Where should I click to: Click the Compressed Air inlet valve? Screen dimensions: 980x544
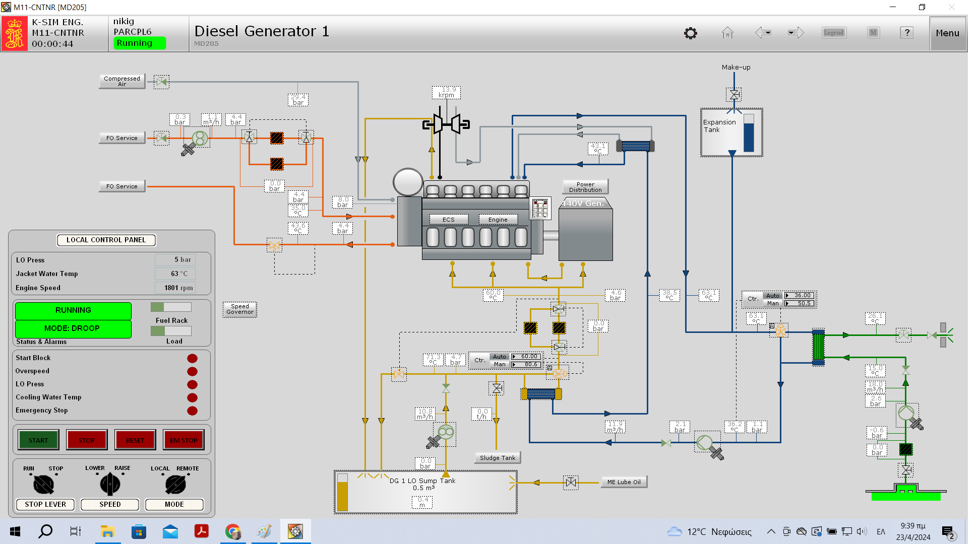point(161,82)
